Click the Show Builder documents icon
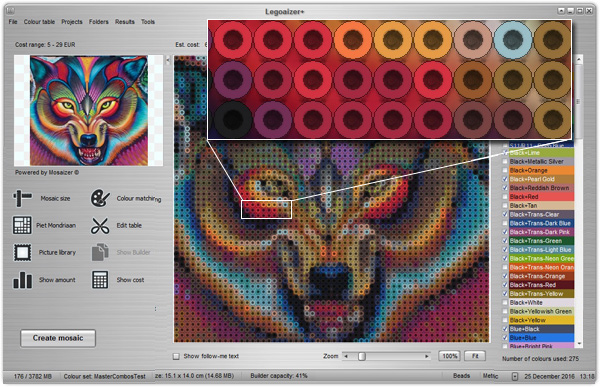Viewport: 600px width, 387px height. tap(100, 252)
